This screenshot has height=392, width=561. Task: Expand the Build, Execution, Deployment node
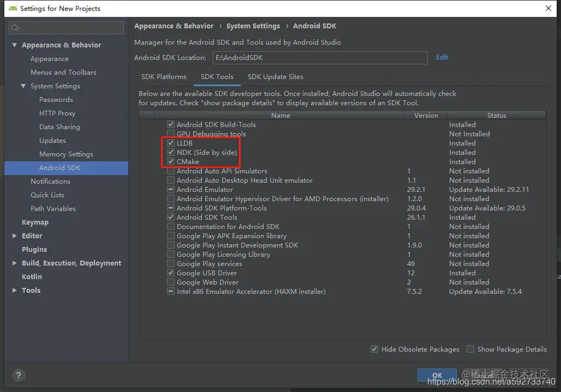(x=14, y=263)
